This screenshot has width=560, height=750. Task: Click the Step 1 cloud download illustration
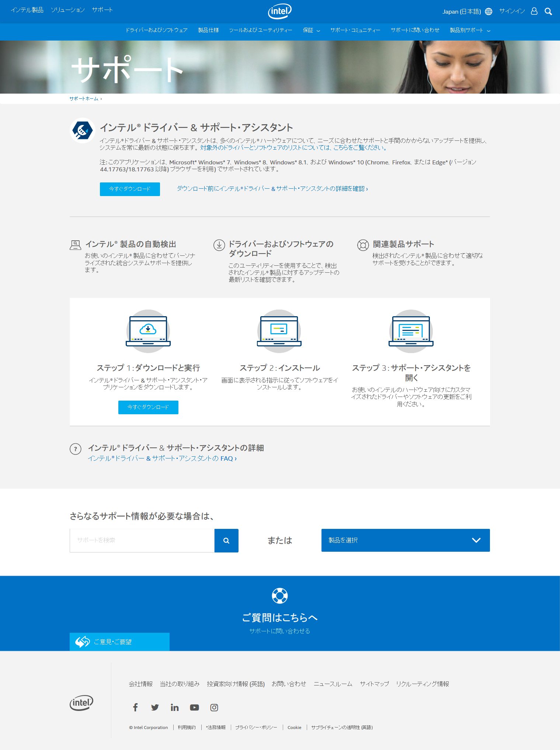coord(148,331)
